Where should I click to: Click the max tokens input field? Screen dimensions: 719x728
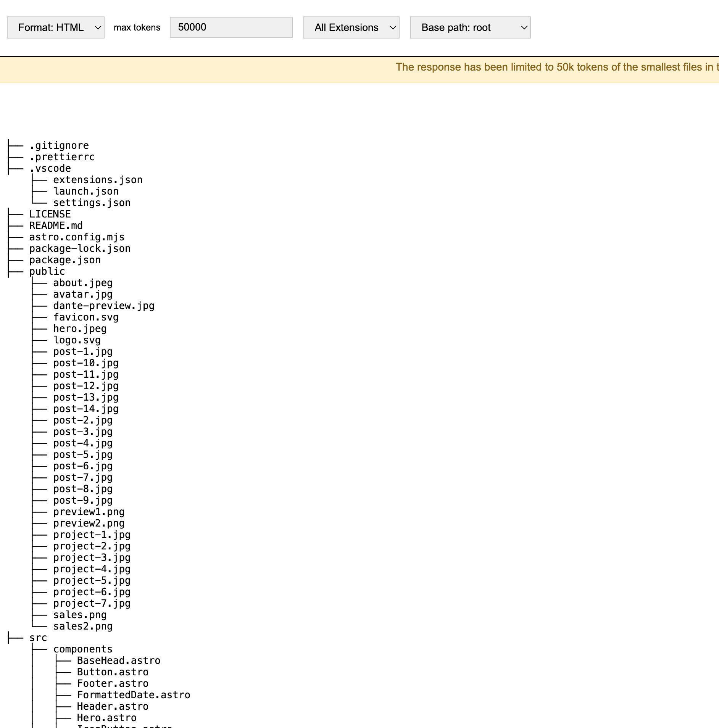coord(231,27)
